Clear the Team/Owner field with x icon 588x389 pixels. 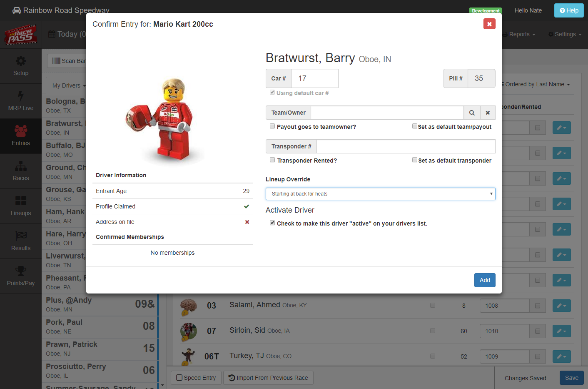488,113
